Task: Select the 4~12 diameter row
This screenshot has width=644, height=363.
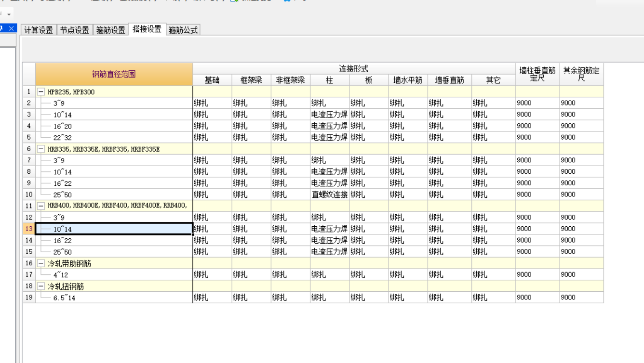Action: [x=114, y=274]
